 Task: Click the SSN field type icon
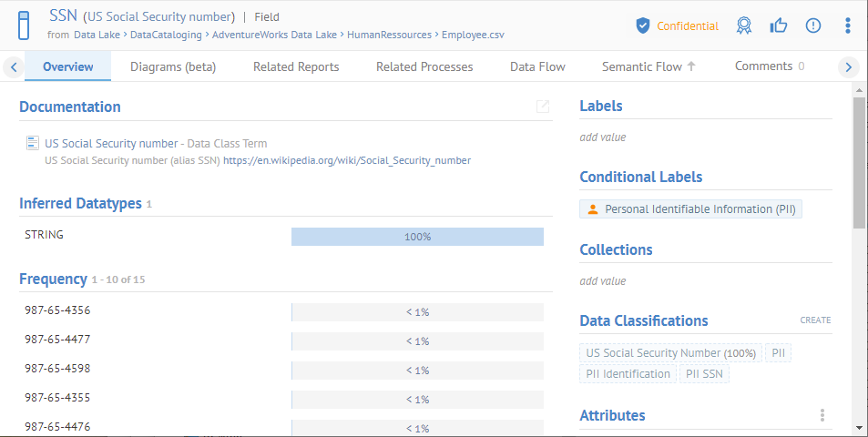tap(25, 25)
